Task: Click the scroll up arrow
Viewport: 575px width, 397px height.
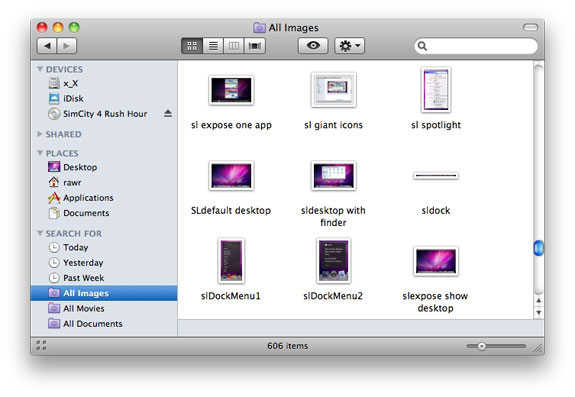Action: pos(538,301)
